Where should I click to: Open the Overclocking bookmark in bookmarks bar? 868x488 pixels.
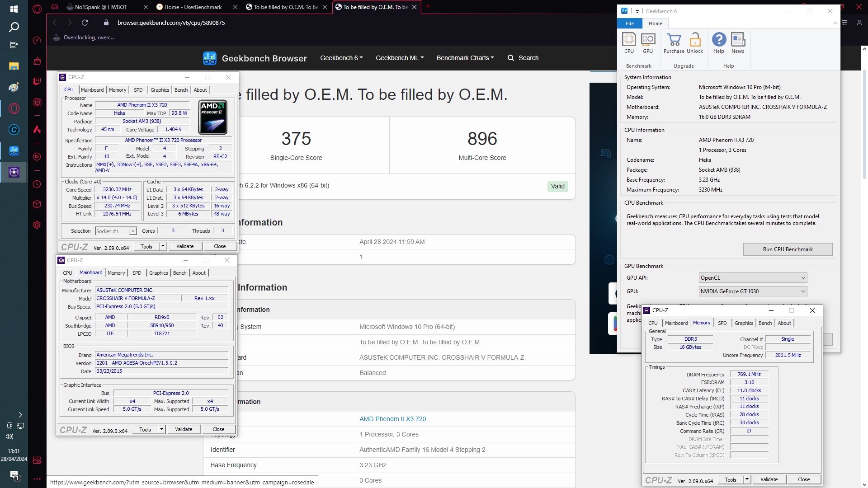click(84, 38)
